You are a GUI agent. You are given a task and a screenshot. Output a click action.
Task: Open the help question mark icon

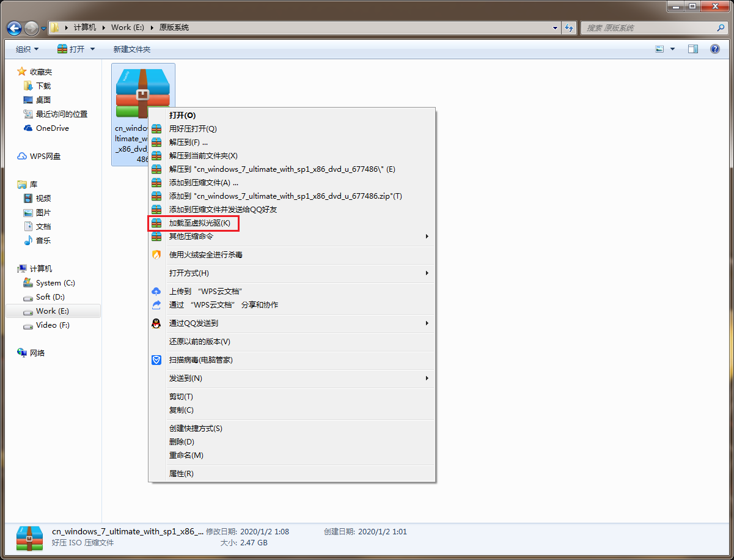[x=715, y=49]
